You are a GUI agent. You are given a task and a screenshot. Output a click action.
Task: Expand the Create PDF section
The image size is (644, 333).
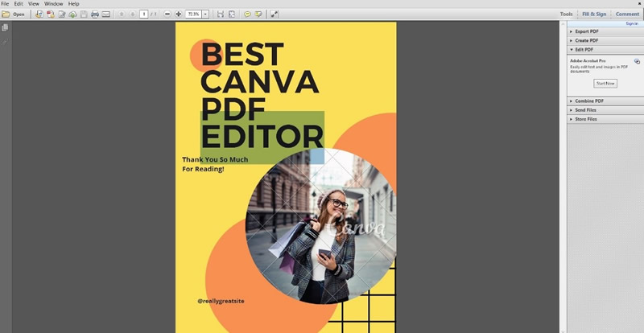tap(605, 41)
